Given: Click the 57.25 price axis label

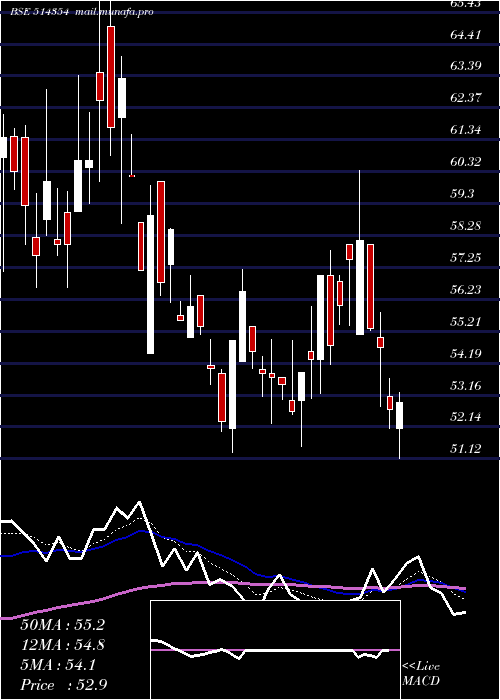Looking at the screenshot, I should tap(466, 258).
